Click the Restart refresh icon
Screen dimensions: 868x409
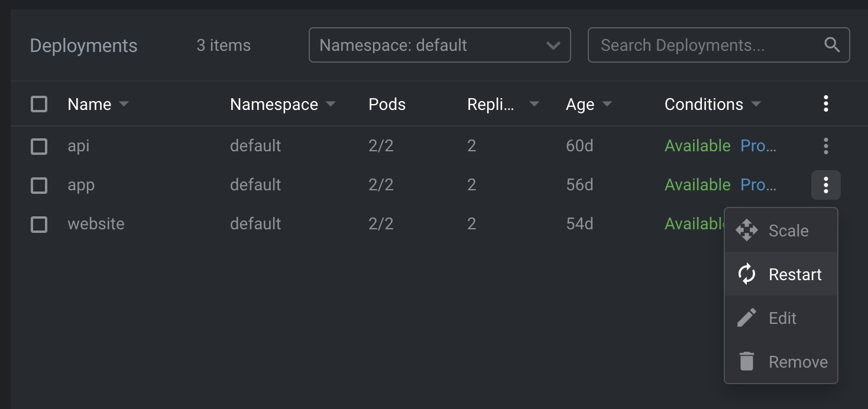coord(746,274)
